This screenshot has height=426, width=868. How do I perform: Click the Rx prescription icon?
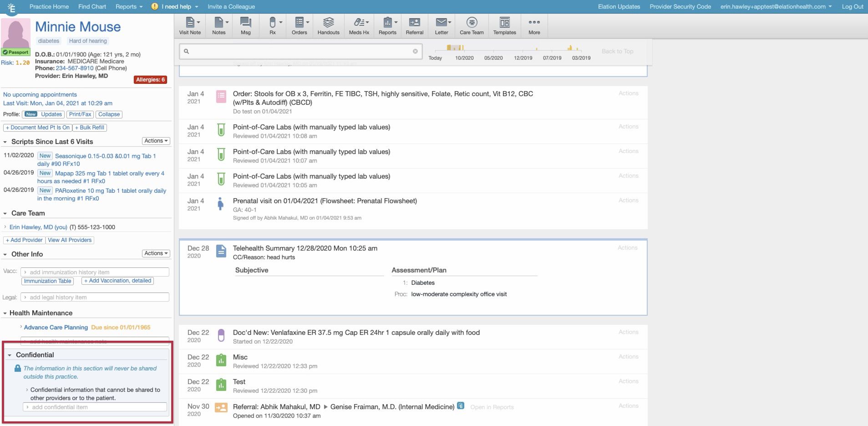click(272, 26)
